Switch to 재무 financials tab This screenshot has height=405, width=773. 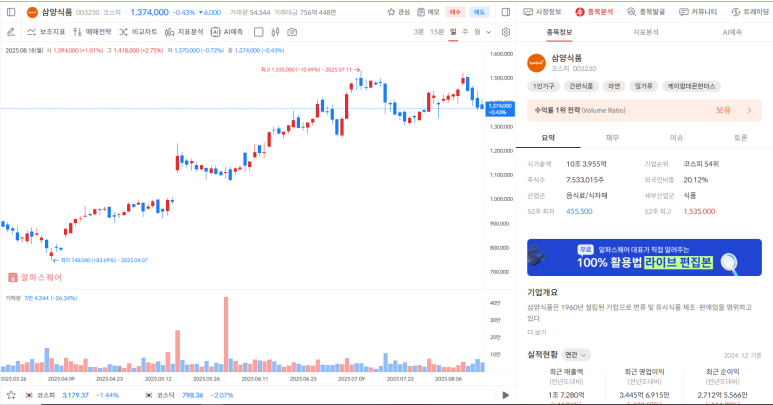(612, 138)
